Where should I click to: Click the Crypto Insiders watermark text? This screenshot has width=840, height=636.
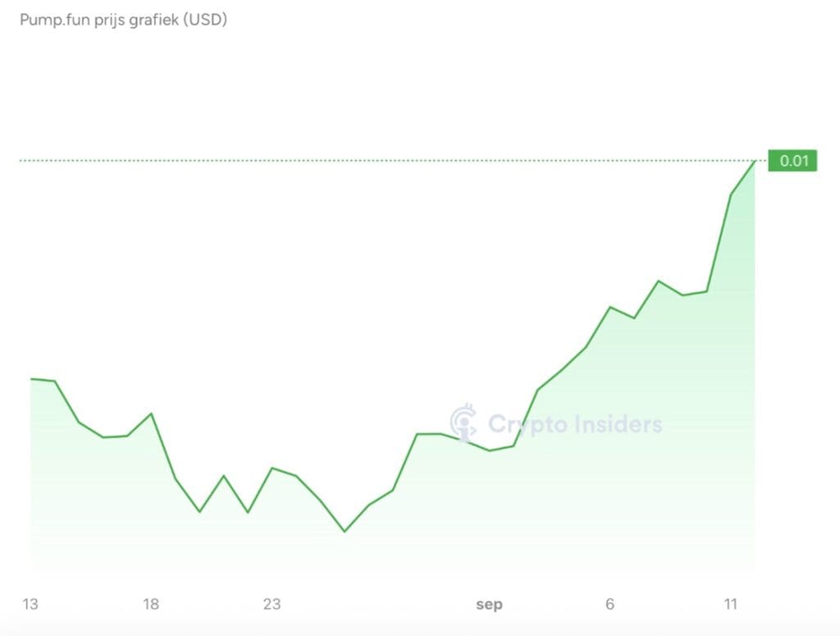coord(575,424)
